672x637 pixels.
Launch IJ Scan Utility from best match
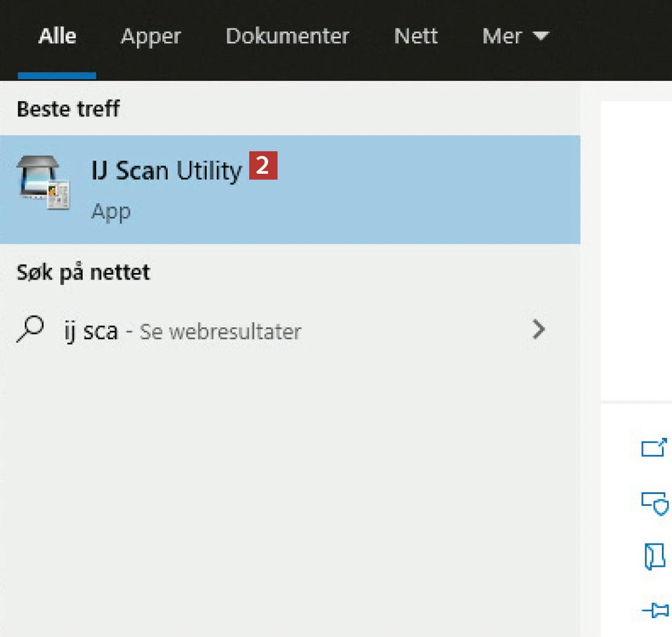tap(167, 171)
